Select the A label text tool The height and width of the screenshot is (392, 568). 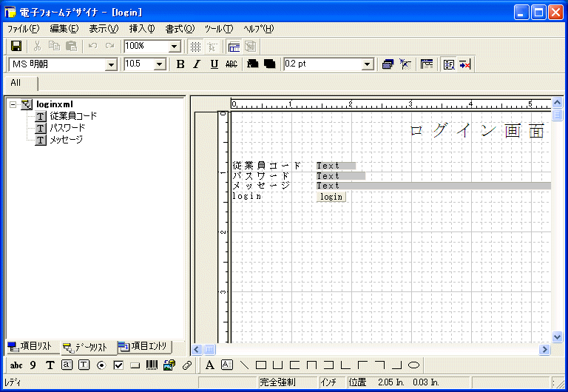coord(210,365)
